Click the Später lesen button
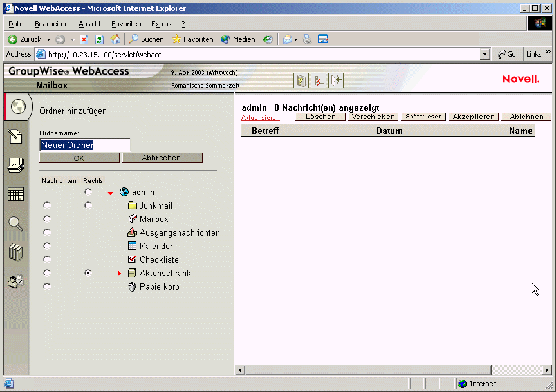This screenshot has height=392, width=556. [423, 117]
